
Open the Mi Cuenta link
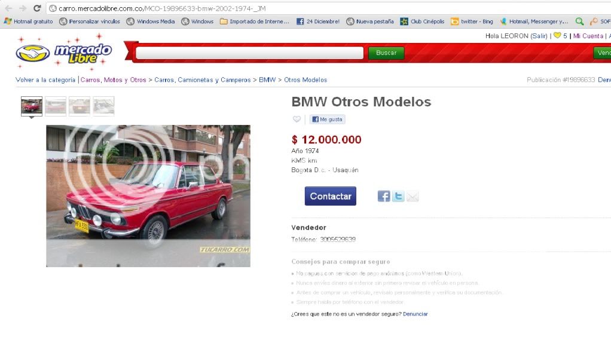pyautogui.click(x=588, y=36)
